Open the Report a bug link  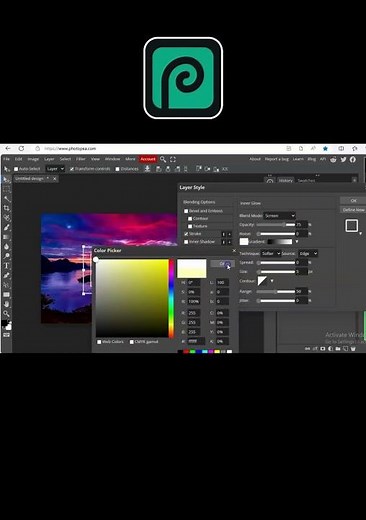coord(277,159)
